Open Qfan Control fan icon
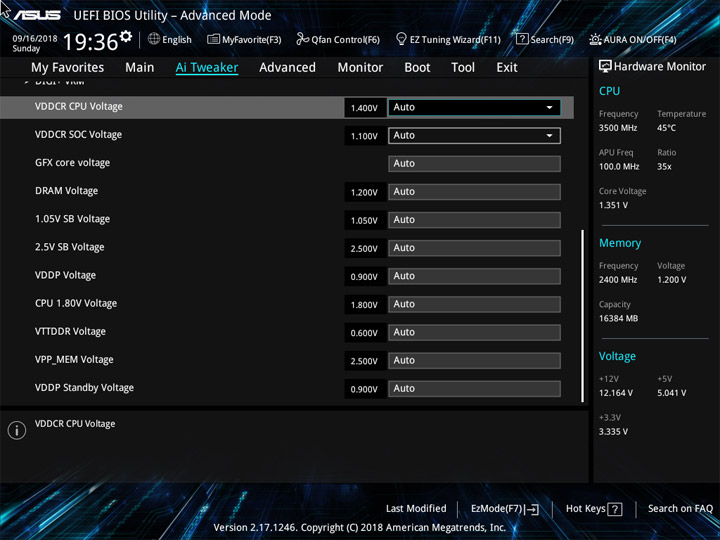Viewport: 720px width, 540px height. (302, 39)
